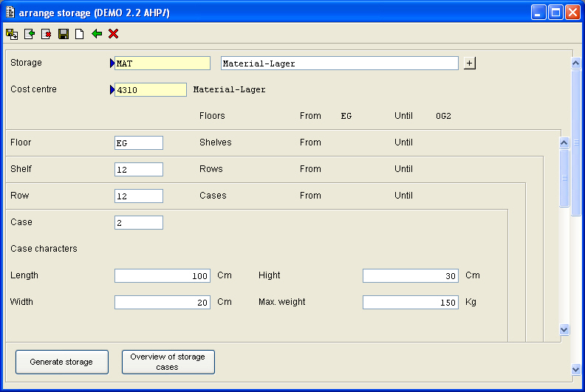Image resolution: width=585 pixels, height=392 pixels.
Task: Click the 'EG' from floor value
Action: click(x=346, y=116)
